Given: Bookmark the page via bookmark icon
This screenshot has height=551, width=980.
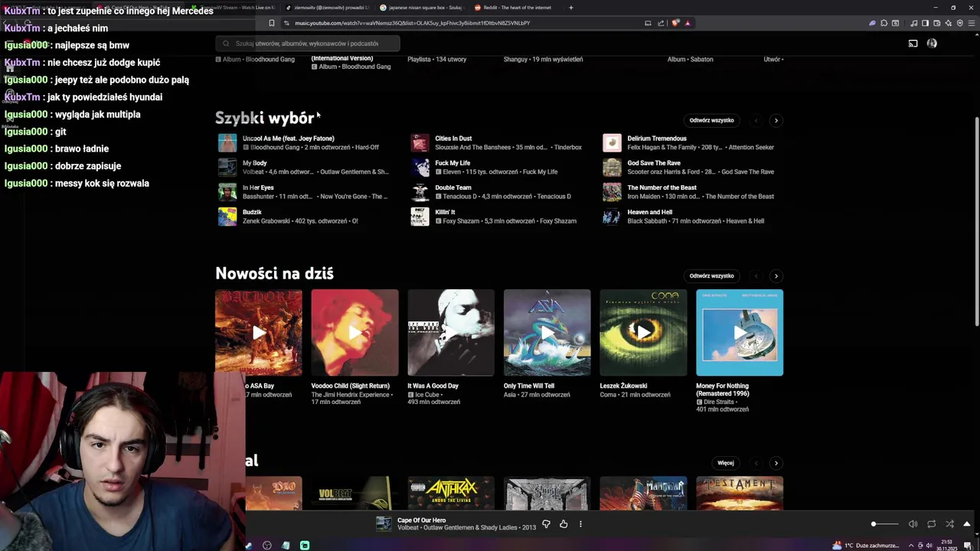Looking at the screenshot, I should click(x=271, y=23).
